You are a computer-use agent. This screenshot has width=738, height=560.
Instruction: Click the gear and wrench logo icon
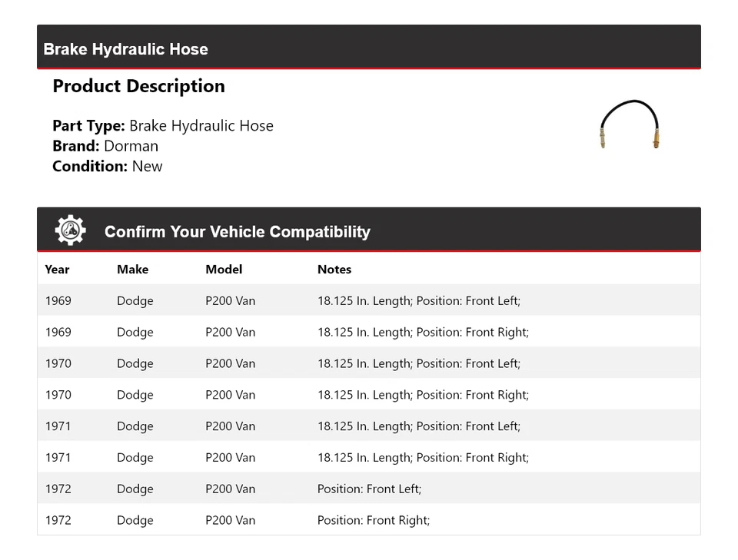(x=70, y=229)
